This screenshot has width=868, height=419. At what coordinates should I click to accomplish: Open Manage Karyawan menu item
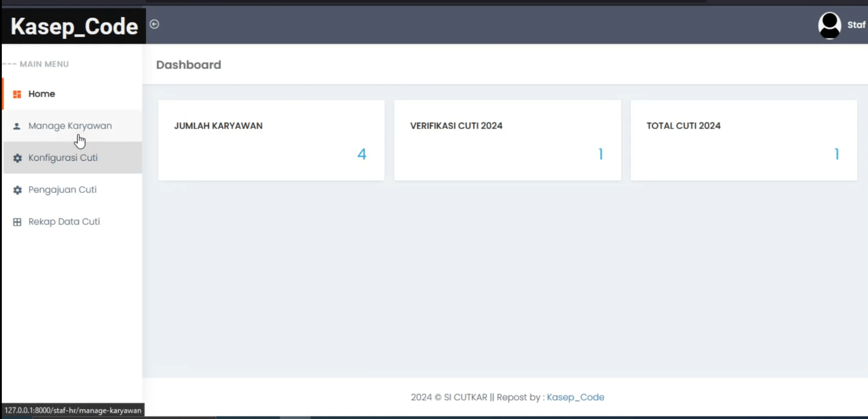click(72, 126)
